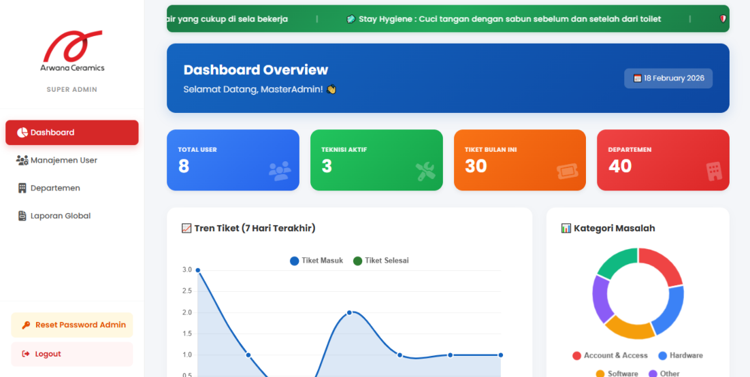Viewport: 750px width, 377px height.
Task: Click Reset Password Admin button
Action: click(72, 325)
